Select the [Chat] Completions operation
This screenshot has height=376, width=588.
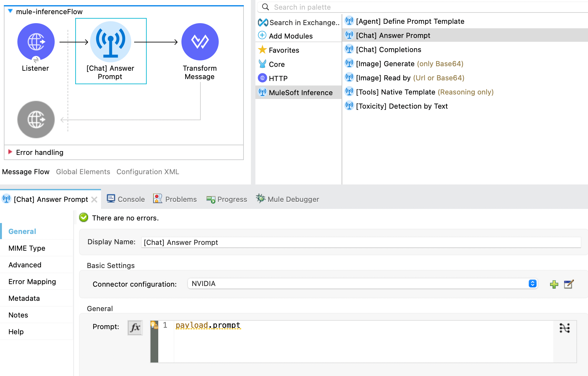click(x=389, y=49)
